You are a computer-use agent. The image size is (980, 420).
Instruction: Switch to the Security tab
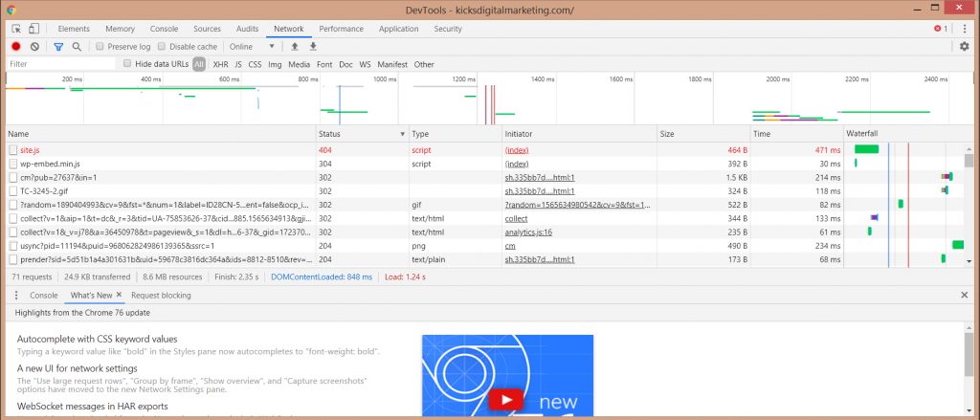pos(448,29)
